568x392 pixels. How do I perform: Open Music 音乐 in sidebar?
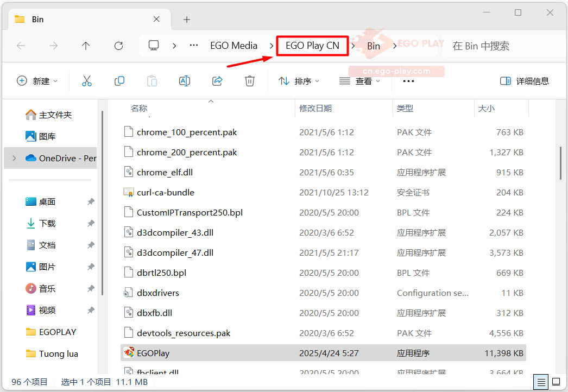click(40, 288)
